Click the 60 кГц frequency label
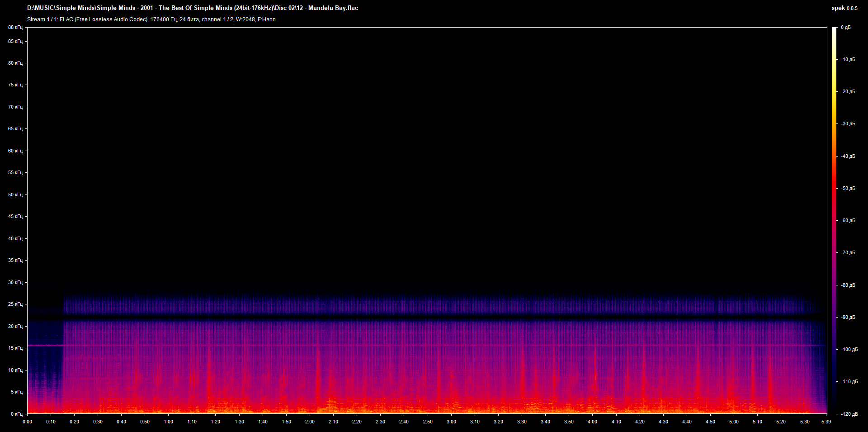 15,151
